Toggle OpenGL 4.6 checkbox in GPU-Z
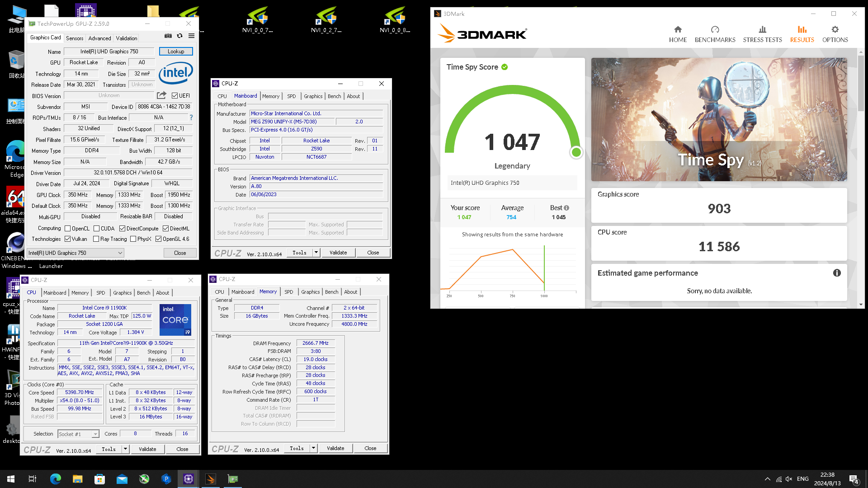Viewport: 868px width, 488px height. [158, 239]
